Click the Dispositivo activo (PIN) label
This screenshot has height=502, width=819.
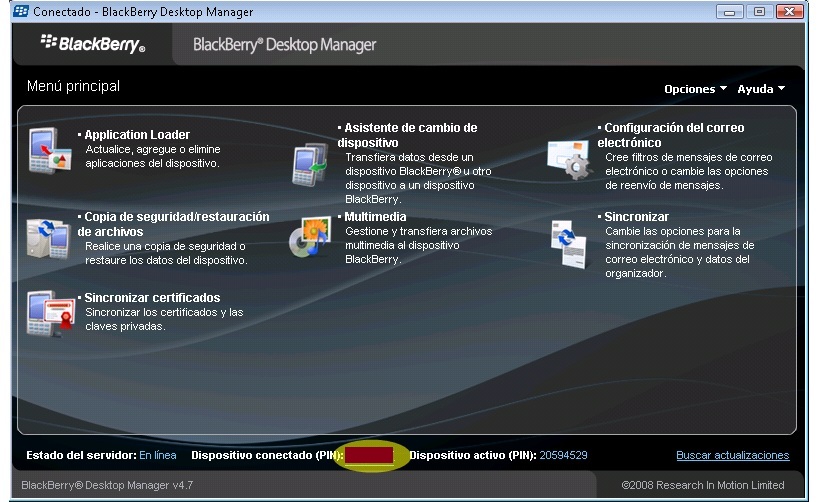(473, 455)
